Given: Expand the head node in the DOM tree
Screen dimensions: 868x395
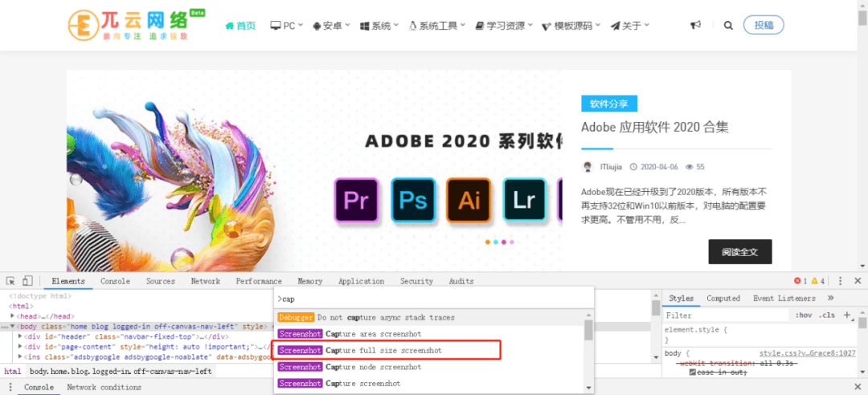Looking at the screenshot, I should click(x=13, y=316).
